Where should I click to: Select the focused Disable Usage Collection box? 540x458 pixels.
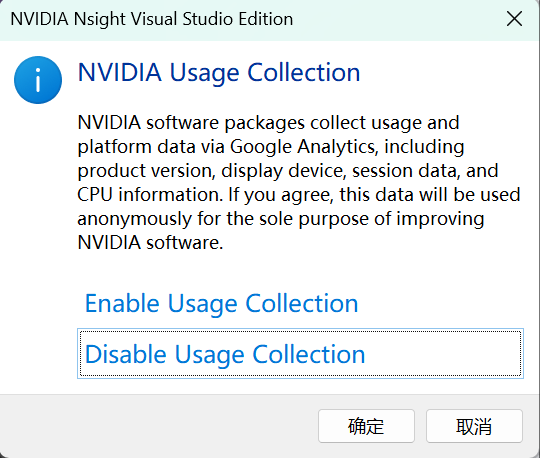[300, 354]
